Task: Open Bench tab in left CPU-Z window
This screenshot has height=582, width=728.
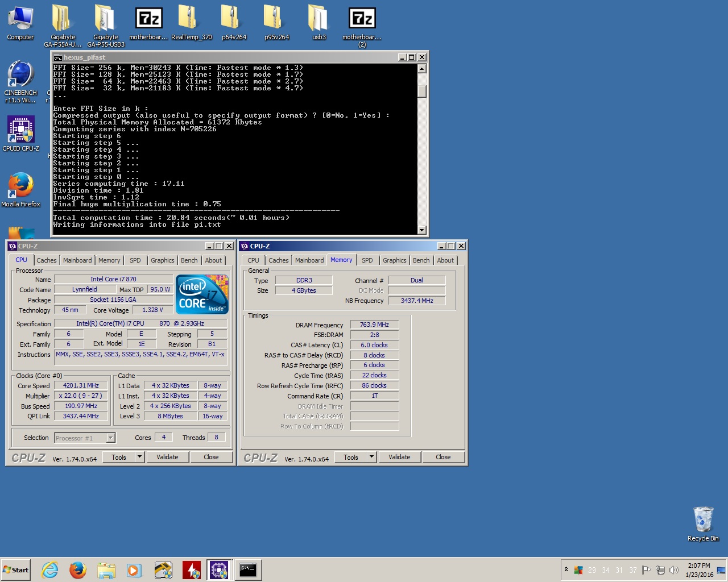Action: (189, 260)
